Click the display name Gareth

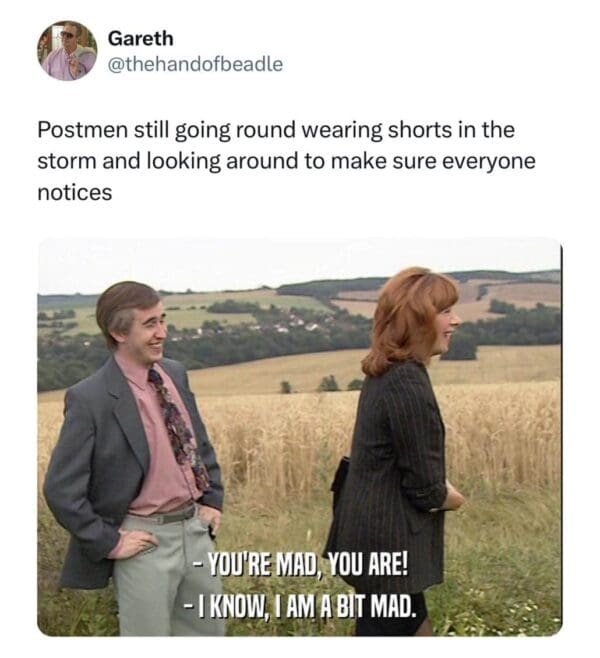[141, 39]
